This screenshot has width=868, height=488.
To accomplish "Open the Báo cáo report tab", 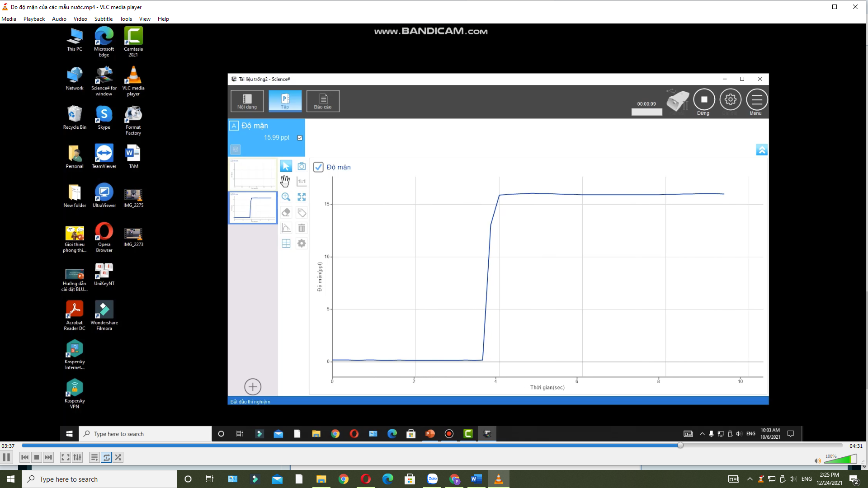I will point(323,101).
